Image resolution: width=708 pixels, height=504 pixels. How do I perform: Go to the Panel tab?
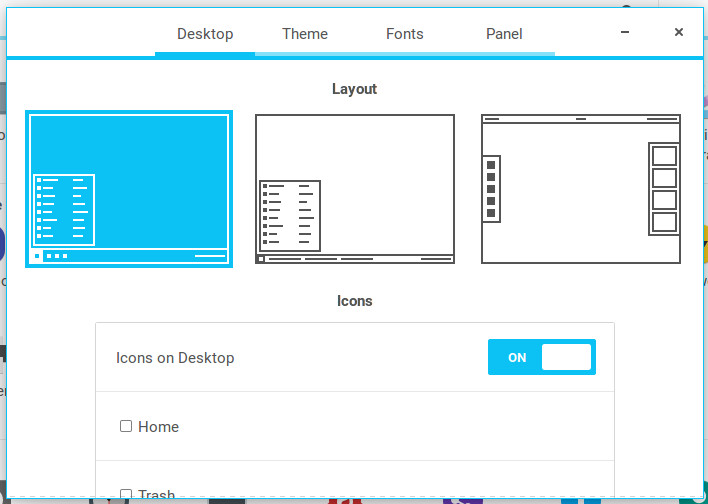point(504,34)
